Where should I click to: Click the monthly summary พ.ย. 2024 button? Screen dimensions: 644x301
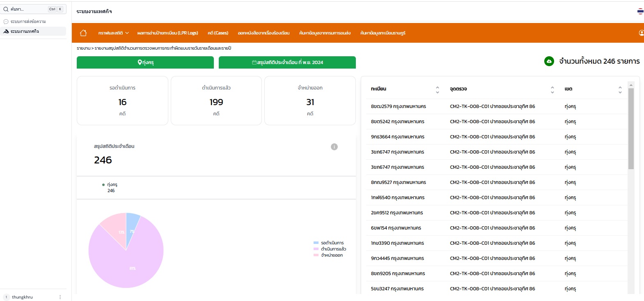point(287,62)
